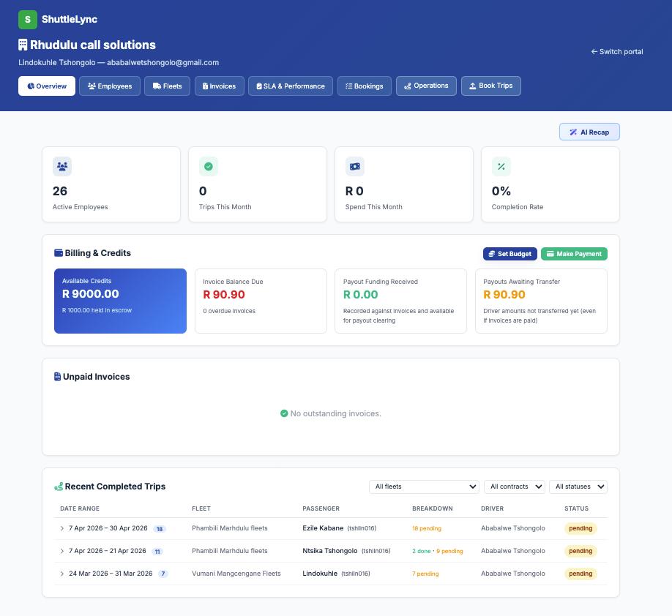
Task: Click the ababalwetshongolo@gmail.com account text
Action: [163, 62]
